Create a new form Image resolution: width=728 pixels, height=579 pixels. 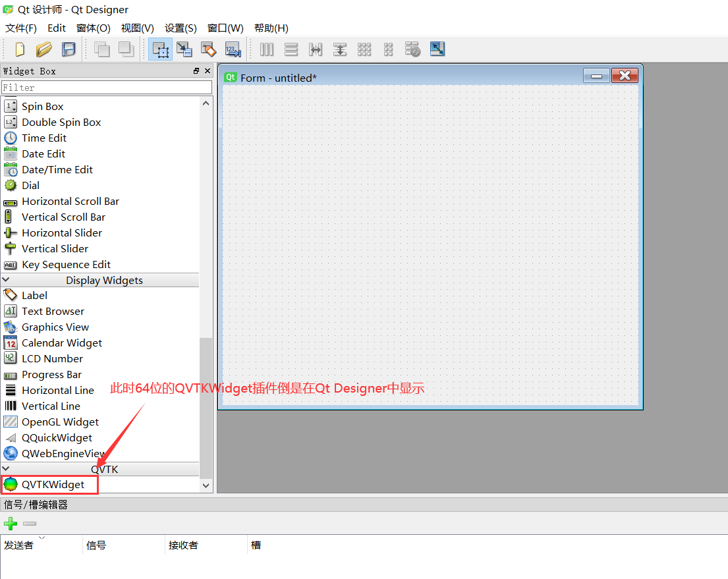click(x=19, y=49)
